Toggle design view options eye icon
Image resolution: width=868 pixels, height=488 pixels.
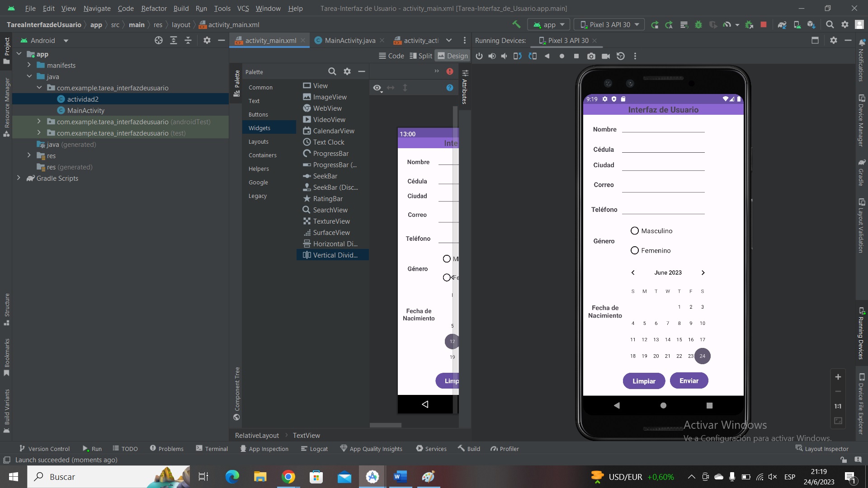point(377,88)
